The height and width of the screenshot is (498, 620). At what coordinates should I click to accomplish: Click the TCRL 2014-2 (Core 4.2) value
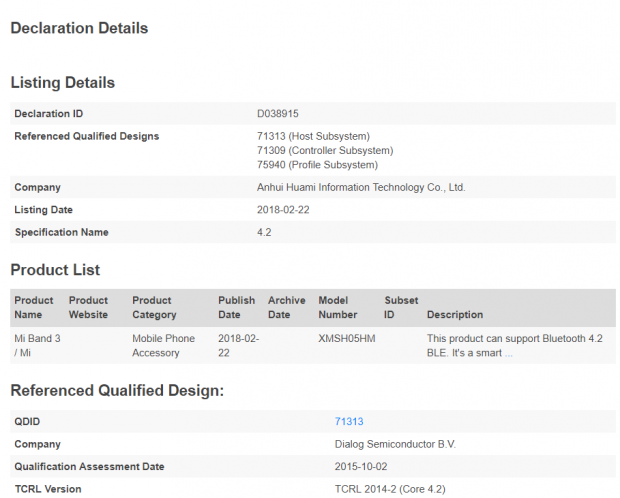[x=390, y=489]
